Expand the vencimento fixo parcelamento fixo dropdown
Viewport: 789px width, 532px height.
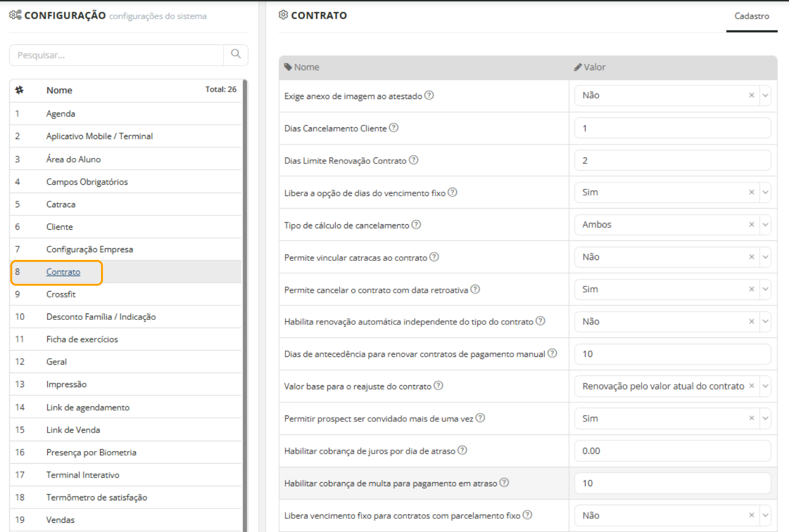[765, 515]
